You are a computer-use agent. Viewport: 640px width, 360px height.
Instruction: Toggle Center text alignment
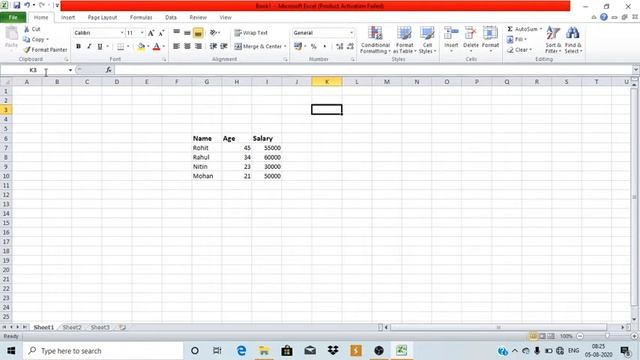pos(187,47)
